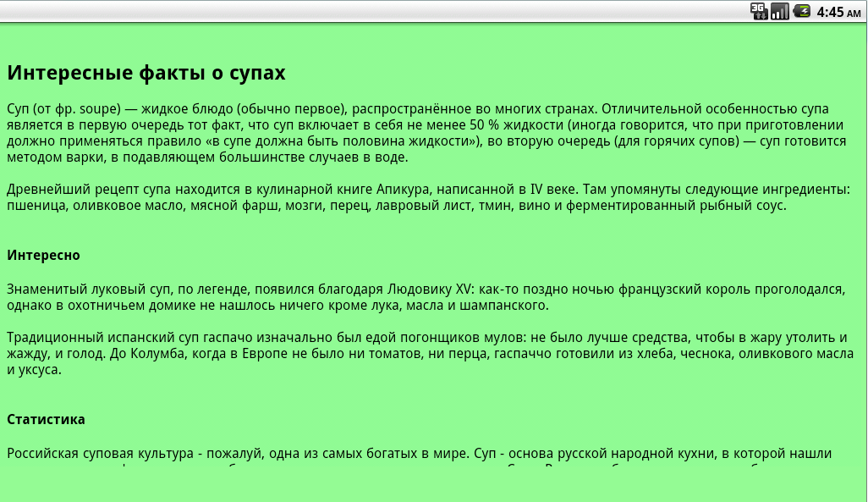Click the '50 %' figure in the text
The image size is (868, 502).
(x=485, y=125)
